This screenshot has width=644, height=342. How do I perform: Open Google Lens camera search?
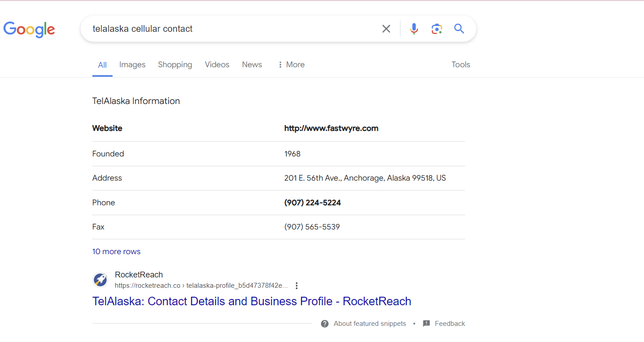click(436, 28)
